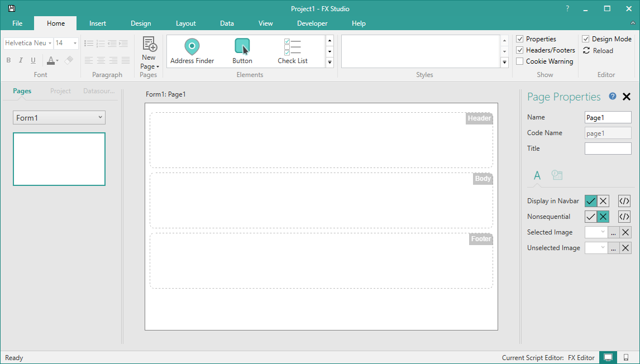The image size is (640, 364).
Task: Click the Reload editor icon
Action: pos(586,50)
